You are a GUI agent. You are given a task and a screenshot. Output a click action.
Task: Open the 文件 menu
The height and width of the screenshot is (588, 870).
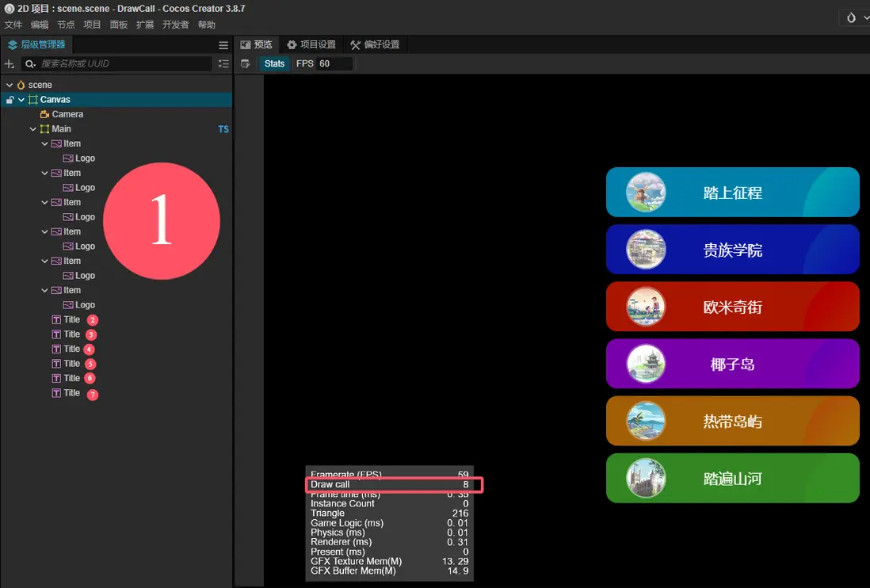pos(13,25)
